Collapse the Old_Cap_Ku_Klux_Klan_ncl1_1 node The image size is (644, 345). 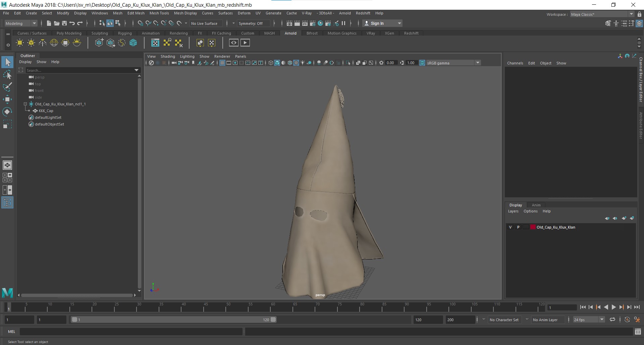pyautogui.click(x=25, y=104)
